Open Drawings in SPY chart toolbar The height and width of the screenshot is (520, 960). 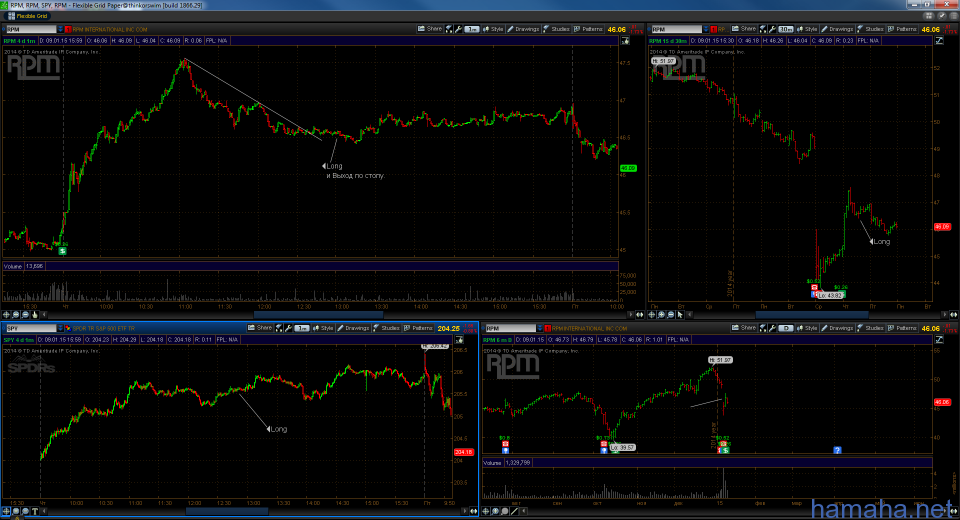[x=353, y=328]
